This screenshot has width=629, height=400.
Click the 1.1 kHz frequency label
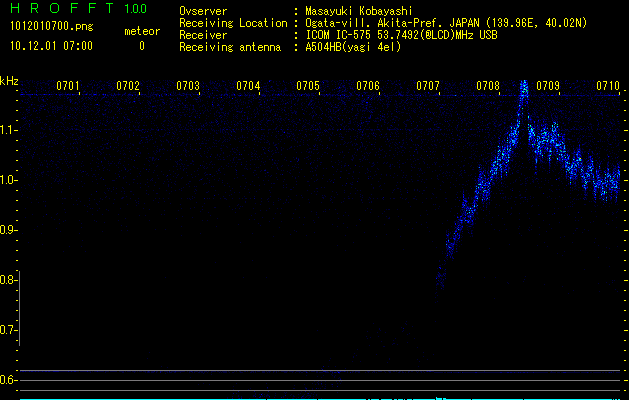[x=8, y=130]
